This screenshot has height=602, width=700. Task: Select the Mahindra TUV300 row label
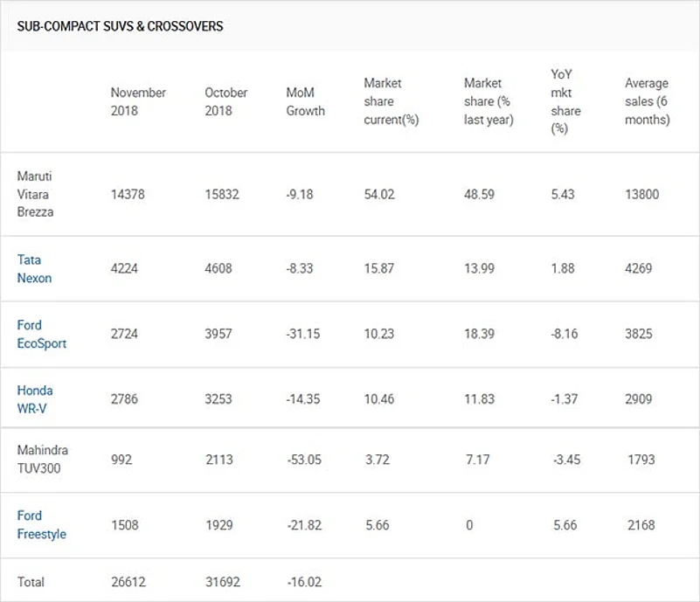[42, 460]
